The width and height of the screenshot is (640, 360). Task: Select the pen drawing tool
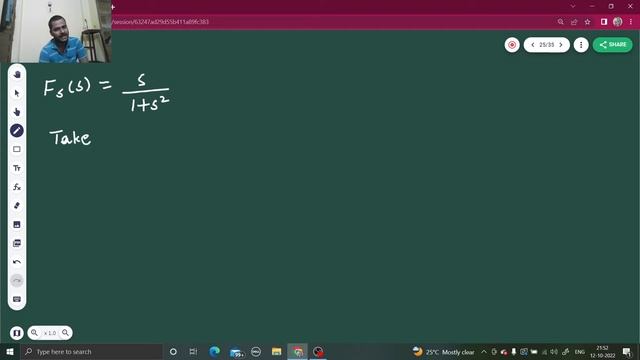(x=17, y=131)
